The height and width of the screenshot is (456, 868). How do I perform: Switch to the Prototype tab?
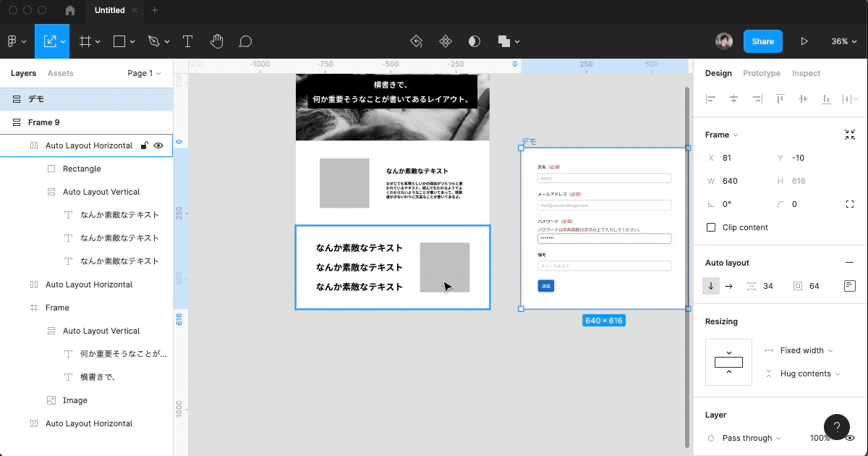click(x=762, y=73)
